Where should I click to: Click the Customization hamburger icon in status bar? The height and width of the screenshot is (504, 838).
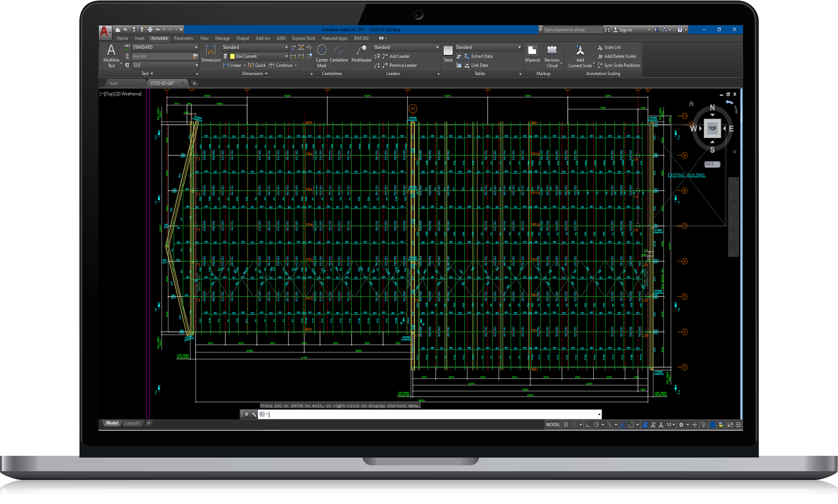pyautogui.click(x=738, y=425)
